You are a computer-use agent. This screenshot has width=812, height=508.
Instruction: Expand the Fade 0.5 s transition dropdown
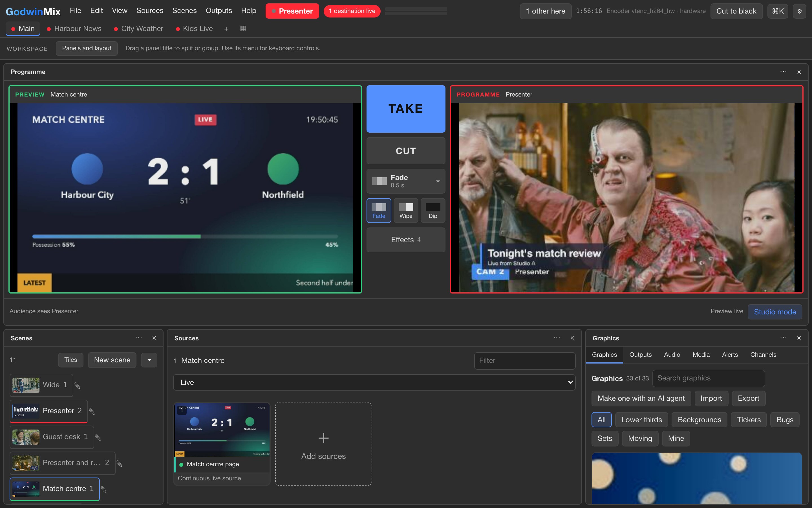(406, 181)
